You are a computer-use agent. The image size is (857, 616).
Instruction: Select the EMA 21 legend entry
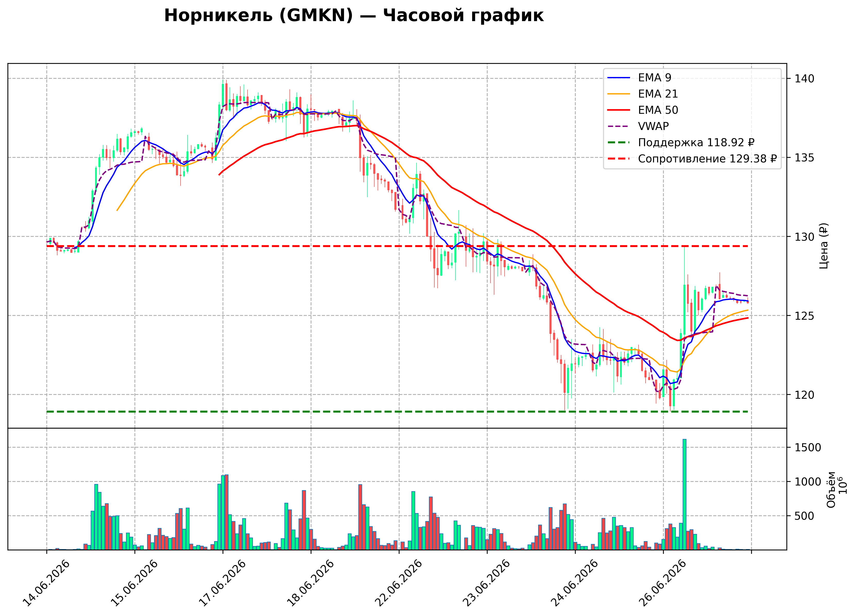point(643,94)
